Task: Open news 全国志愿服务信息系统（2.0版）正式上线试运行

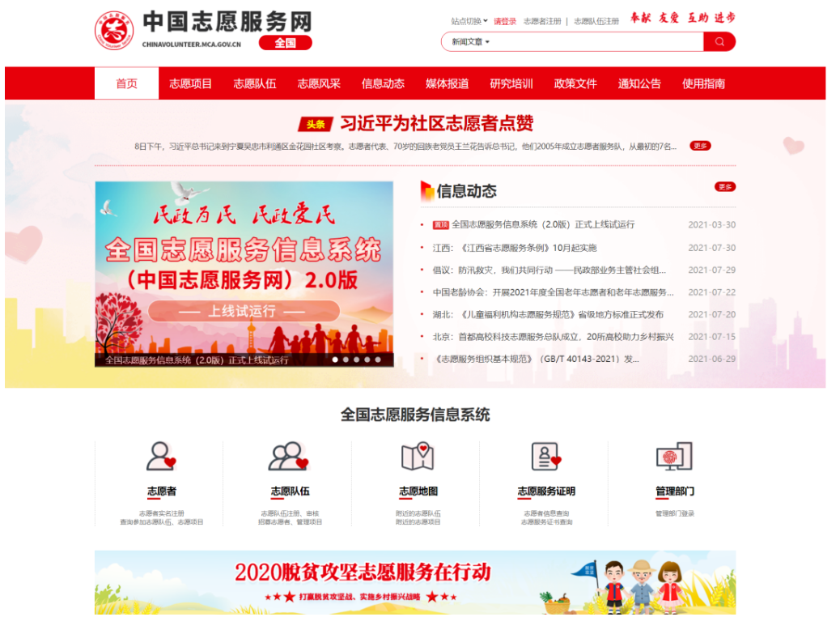Action: point(543,224)
